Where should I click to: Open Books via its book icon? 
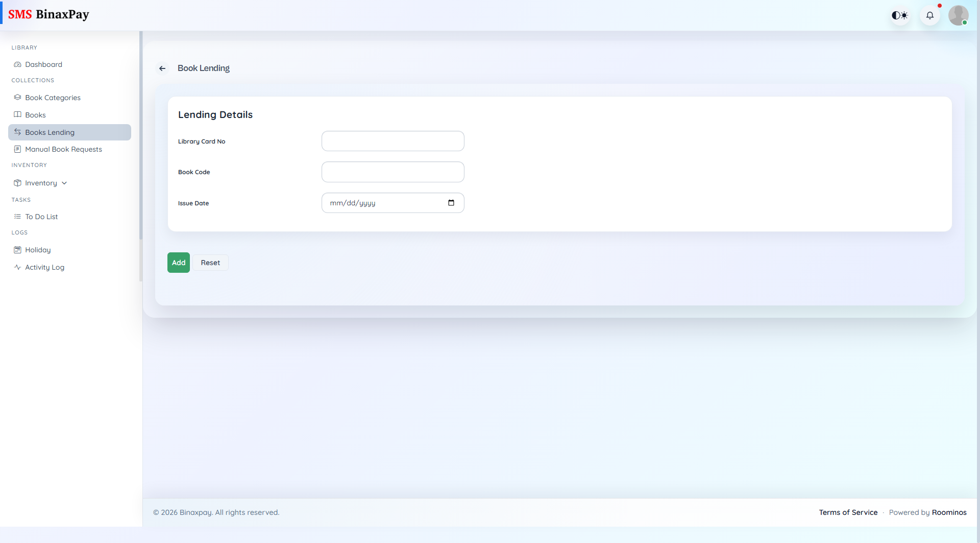(17, 114)
